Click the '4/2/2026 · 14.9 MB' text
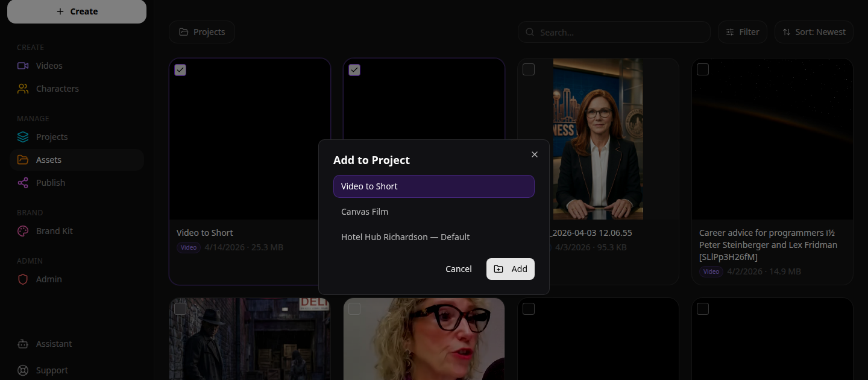868x380 pixels. 764,272
